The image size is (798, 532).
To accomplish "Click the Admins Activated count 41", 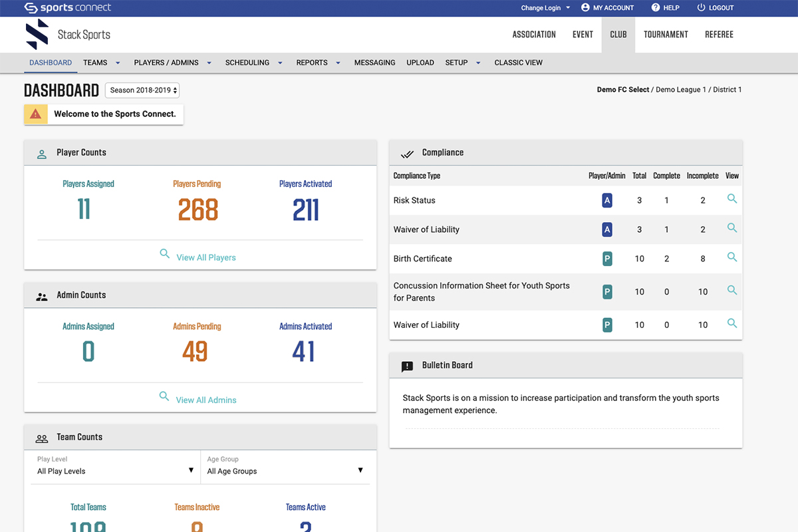I will coord(303,352).
